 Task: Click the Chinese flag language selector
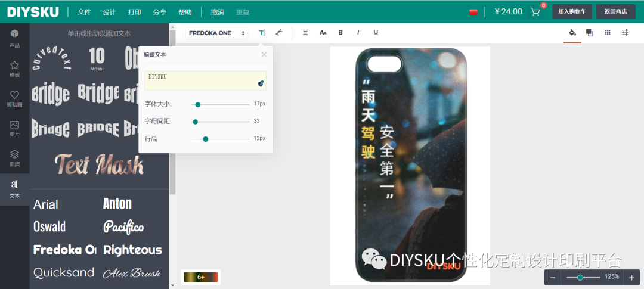pos(473,12)
